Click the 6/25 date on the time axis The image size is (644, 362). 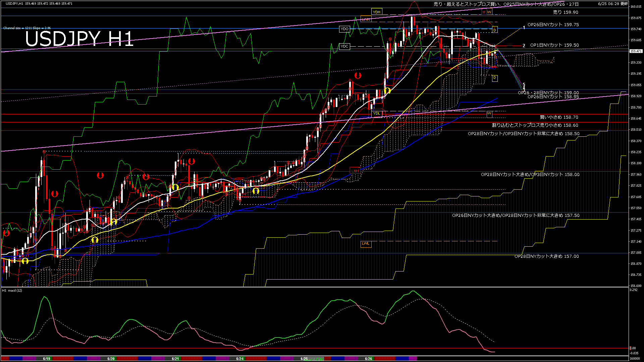coord(304,359)
